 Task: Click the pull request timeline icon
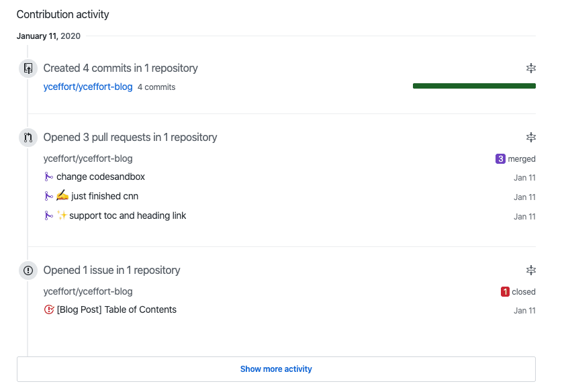point(28,138)
